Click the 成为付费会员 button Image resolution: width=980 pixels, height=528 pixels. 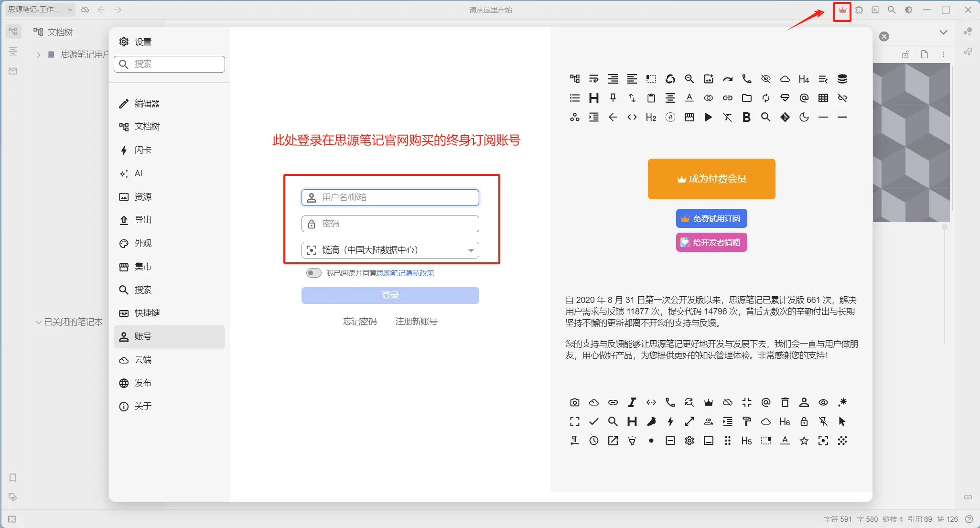tap(711, 179)
